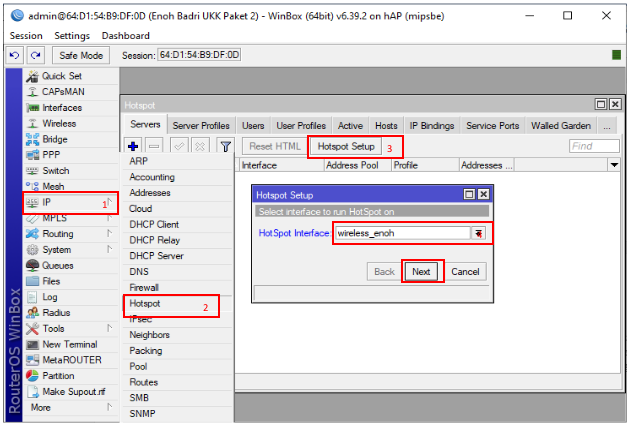Click the blue plus add button

click(x=133, y=146)
